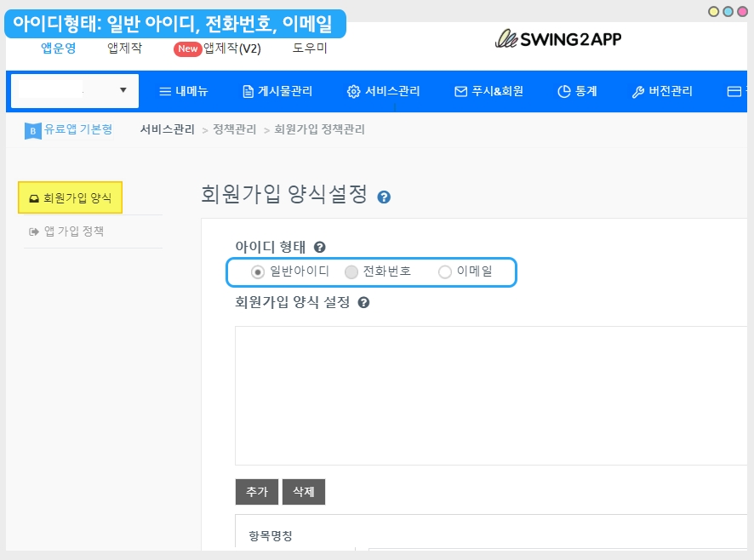Switch to the 앱운영 tab

tap(59, 49)
